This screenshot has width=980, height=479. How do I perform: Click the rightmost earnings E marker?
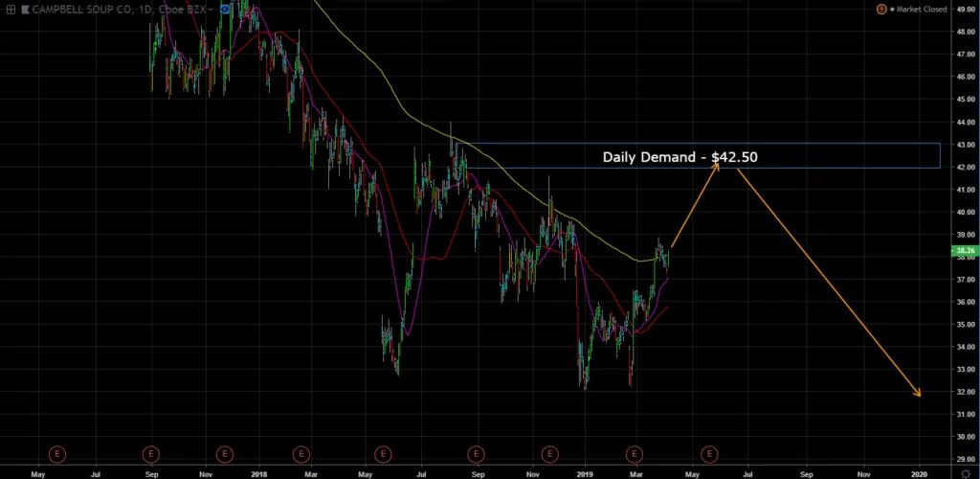pos(709,452)
